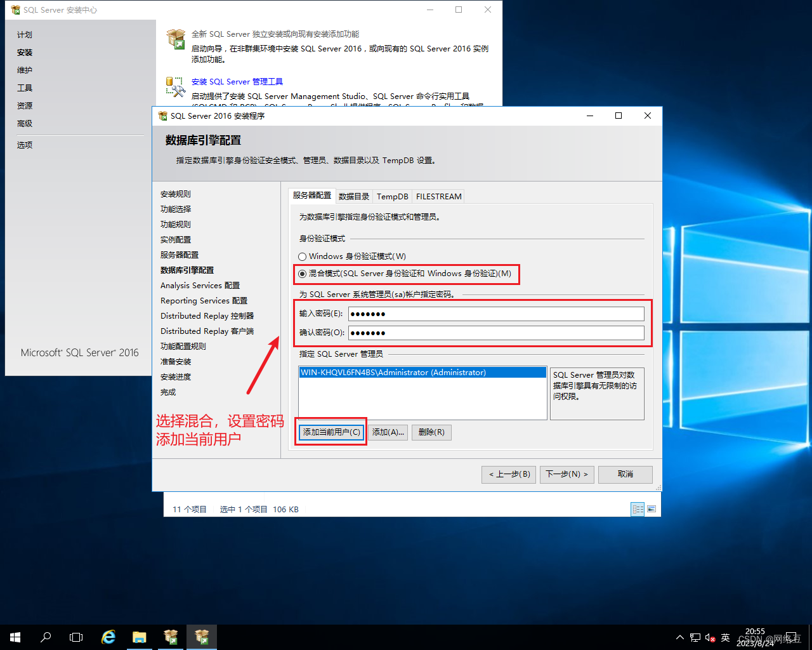
Task: Open 工具 in the installation center sidebar
Action: pyautogui.click(x=25, y=88)
